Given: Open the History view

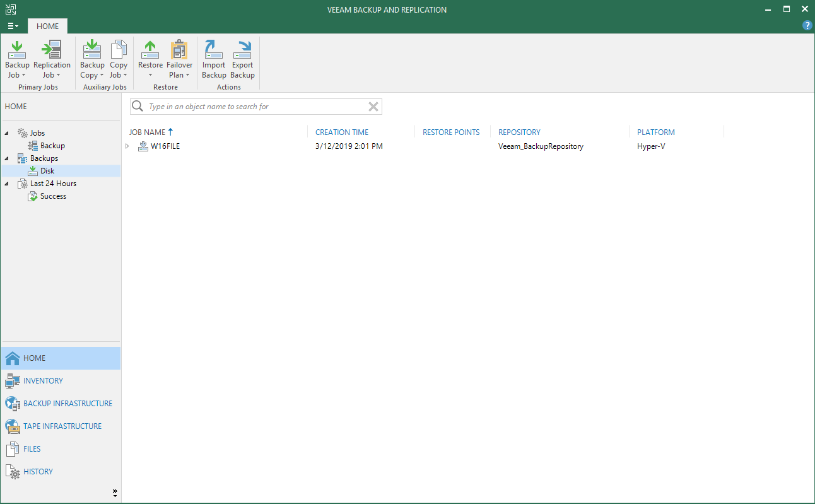Looking at the screenshot, I should coord(61,472).
